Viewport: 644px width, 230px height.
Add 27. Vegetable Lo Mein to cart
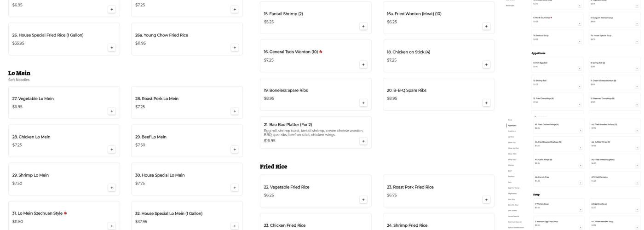112,111
